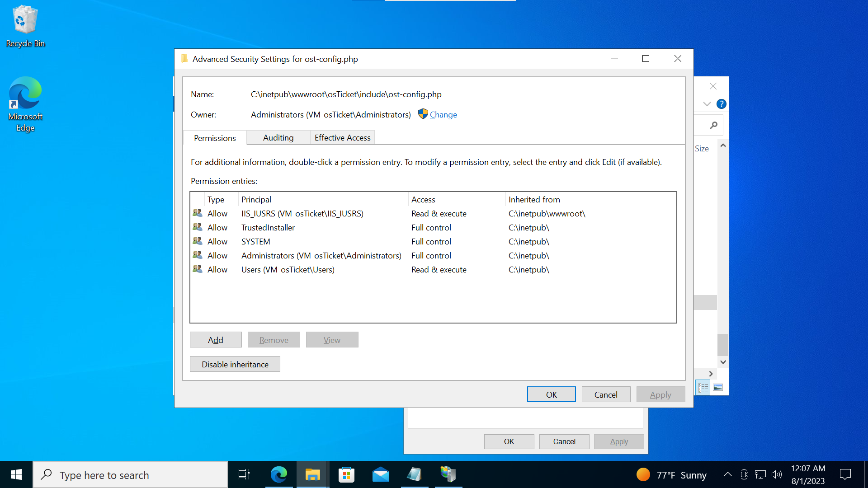Open Microsoft Store from taskbar
This screenshot has width=868, height=488.
pos(346,474)
